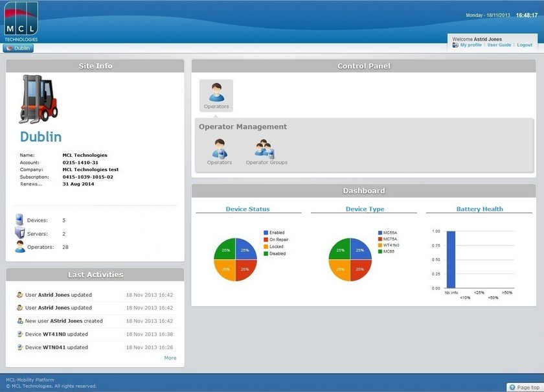Click the renewal date 31 Aug 2014
The image size is (544, 392).
(x=78, y=184)
